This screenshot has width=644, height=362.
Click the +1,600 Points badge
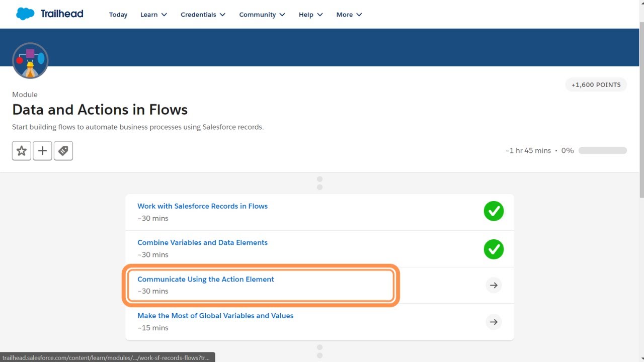click(x=596, y=85)
